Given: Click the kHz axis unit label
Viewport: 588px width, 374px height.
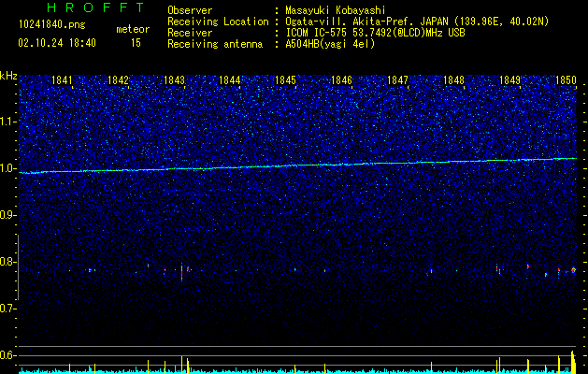Looking at the screenshot, I should point(8,76).
